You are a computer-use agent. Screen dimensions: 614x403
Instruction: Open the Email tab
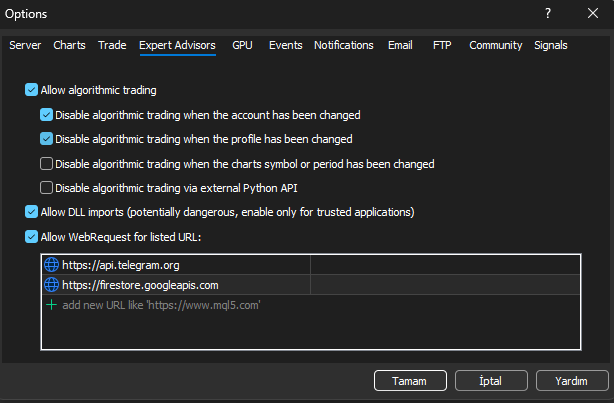coord(400,45)
